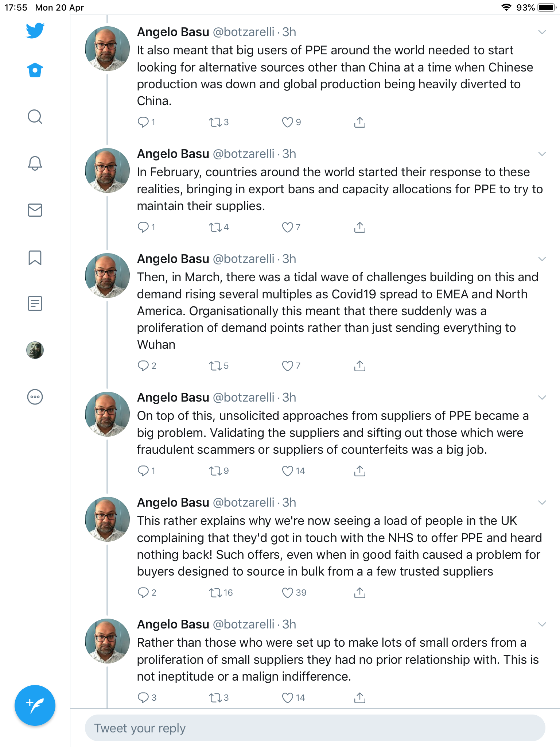Screen dimensions: 560x747
Task: Open Notifications bell in sidebar
Action: 35,163
